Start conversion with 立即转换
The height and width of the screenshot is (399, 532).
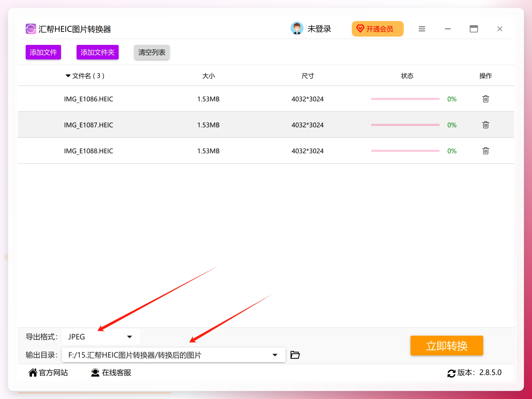447,346
